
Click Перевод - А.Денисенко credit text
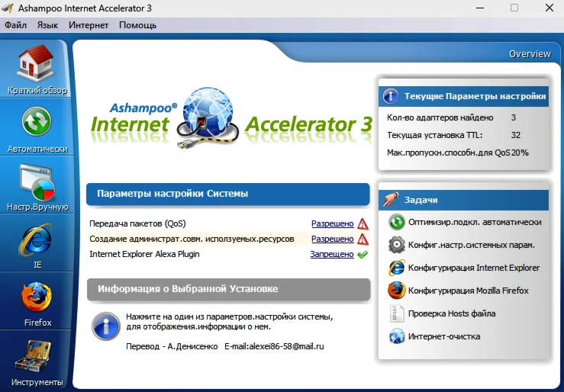[172, 346]
